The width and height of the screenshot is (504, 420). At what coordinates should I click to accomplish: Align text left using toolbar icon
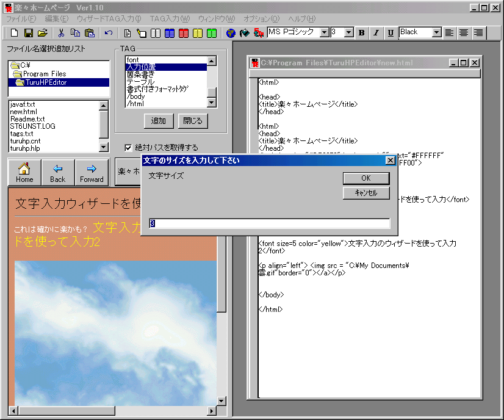point(449,32)
